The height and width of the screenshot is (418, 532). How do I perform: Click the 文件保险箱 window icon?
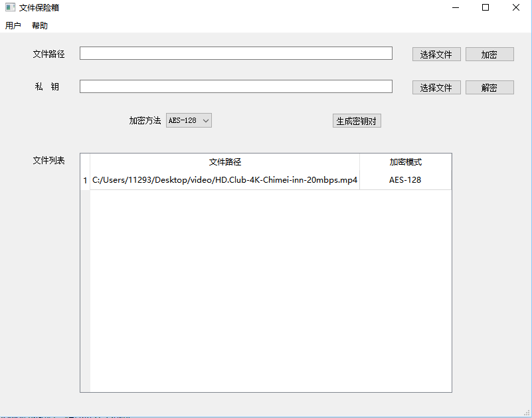click(10, 7)
